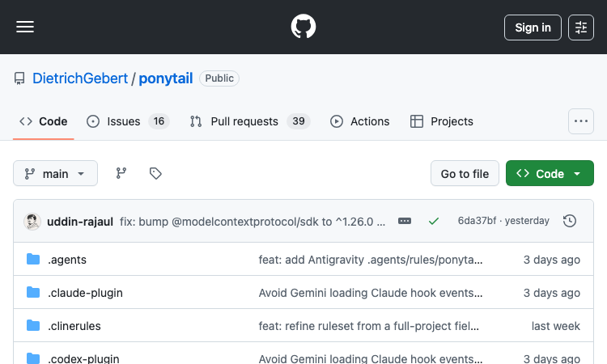Open uddin-rajaul commit author link
The height and width of the screenshot is (364, 607).
(x=80, y=222)
